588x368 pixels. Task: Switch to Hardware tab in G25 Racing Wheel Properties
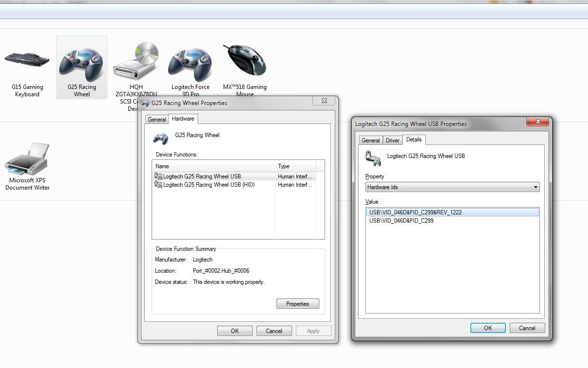(183, 119)
